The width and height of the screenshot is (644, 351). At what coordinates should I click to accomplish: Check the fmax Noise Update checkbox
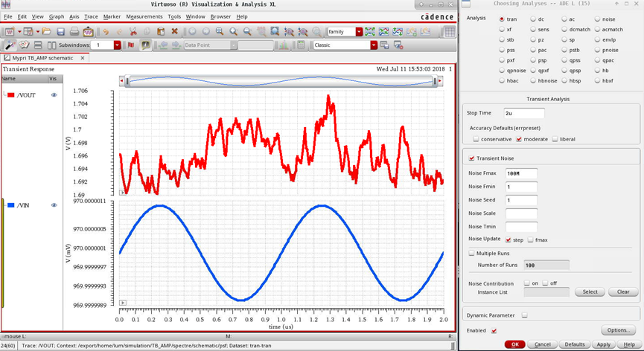point(531,240)
